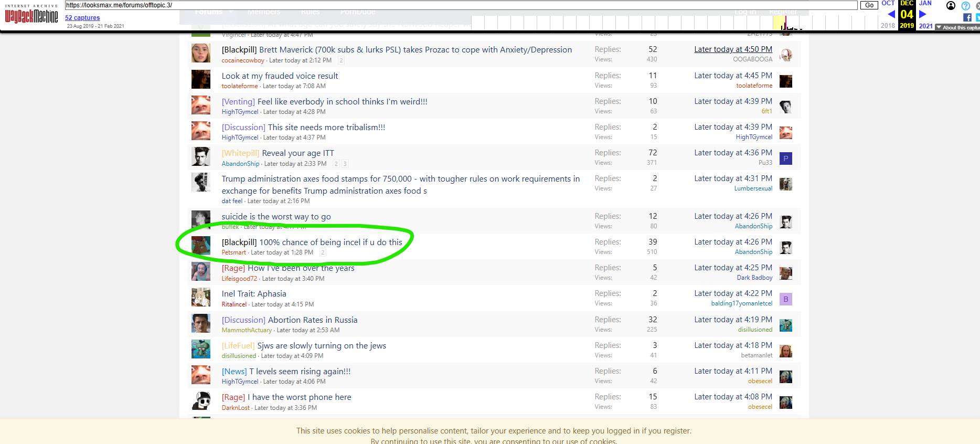
Task: Click the Wayback URL input field
Action: (x=461, y=5)
